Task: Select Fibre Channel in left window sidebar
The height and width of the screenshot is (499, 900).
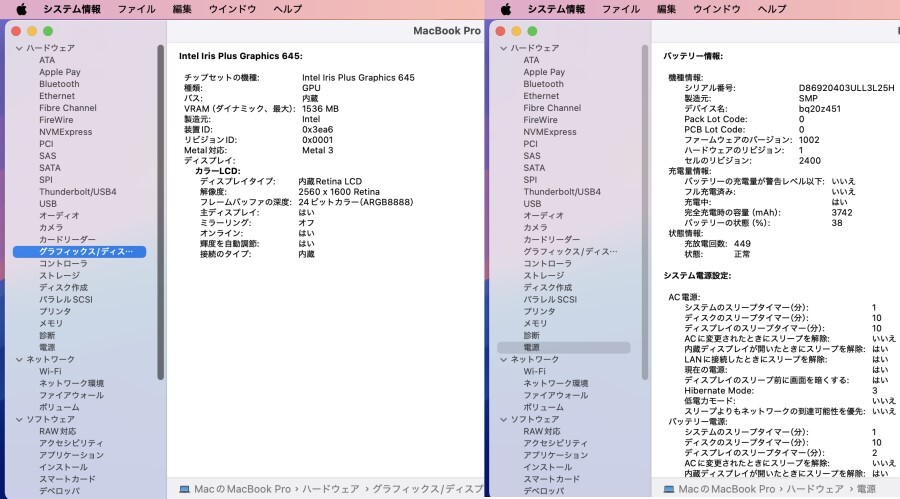Action: (68, 108)
